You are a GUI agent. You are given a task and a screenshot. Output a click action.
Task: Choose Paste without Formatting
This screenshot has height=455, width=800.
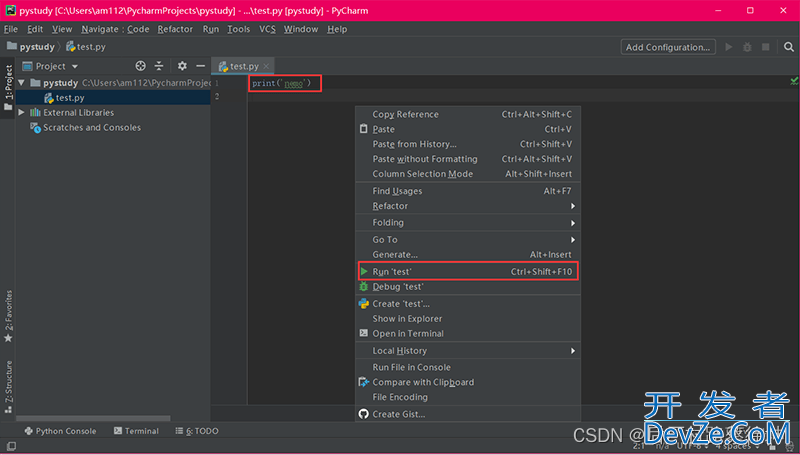[468, 159]
